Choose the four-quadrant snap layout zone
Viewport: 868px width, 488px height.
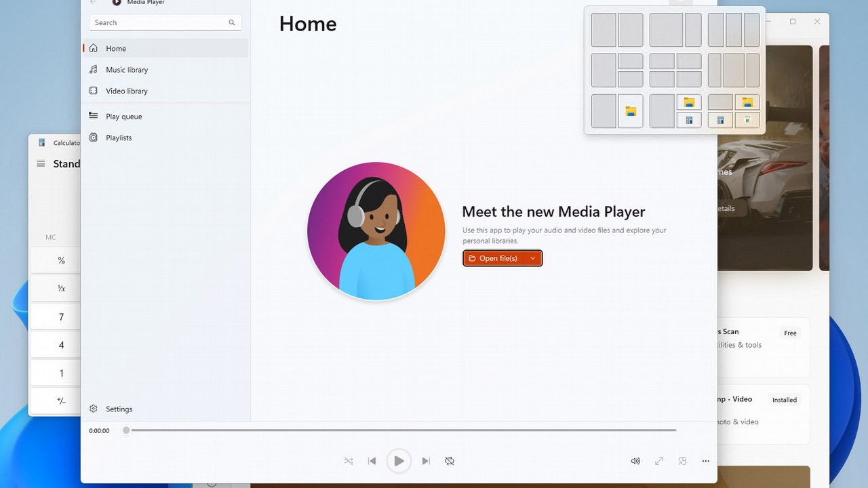pyautogui.click(x=675, y=70)
